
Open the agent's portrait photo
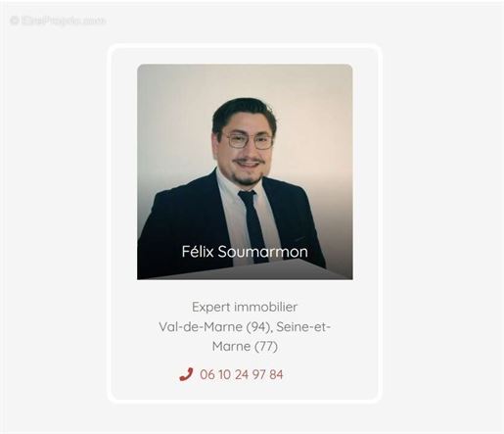pos(245,171)
